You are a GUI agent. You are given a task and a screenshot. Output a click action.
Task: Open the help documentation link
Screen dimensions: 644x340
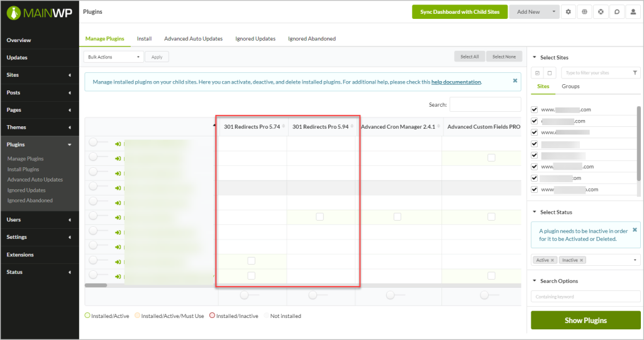coord(456,82)
